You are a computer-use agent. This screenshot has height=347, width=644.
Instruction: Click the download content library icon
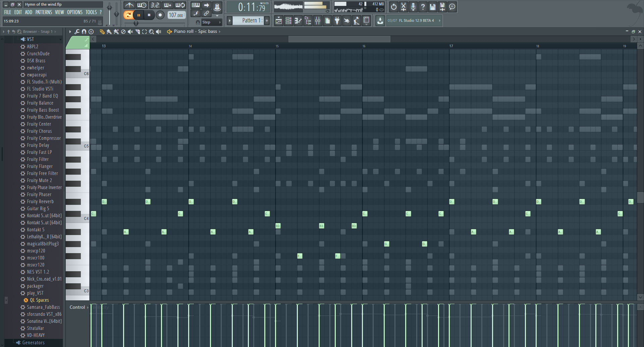click(380, 21)
